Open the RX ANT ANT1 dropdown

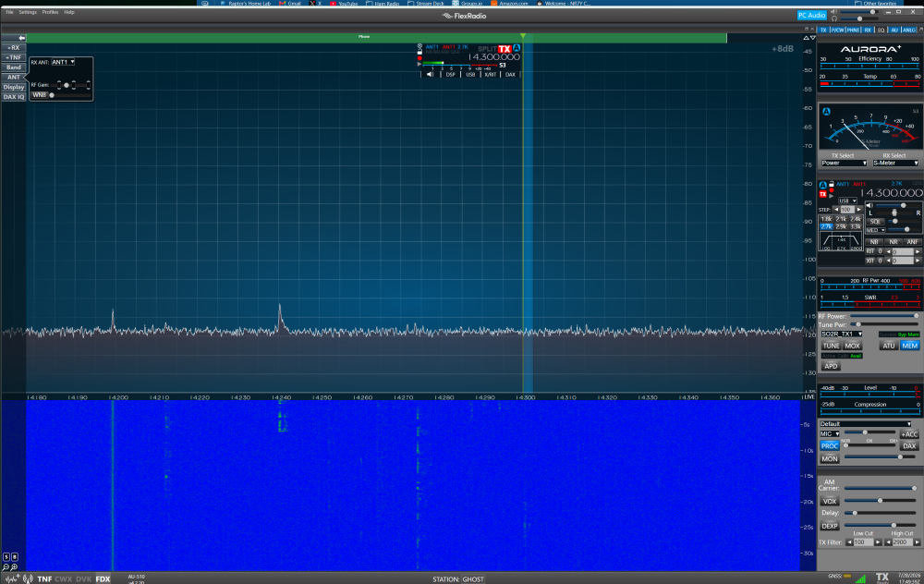point(63,62)
